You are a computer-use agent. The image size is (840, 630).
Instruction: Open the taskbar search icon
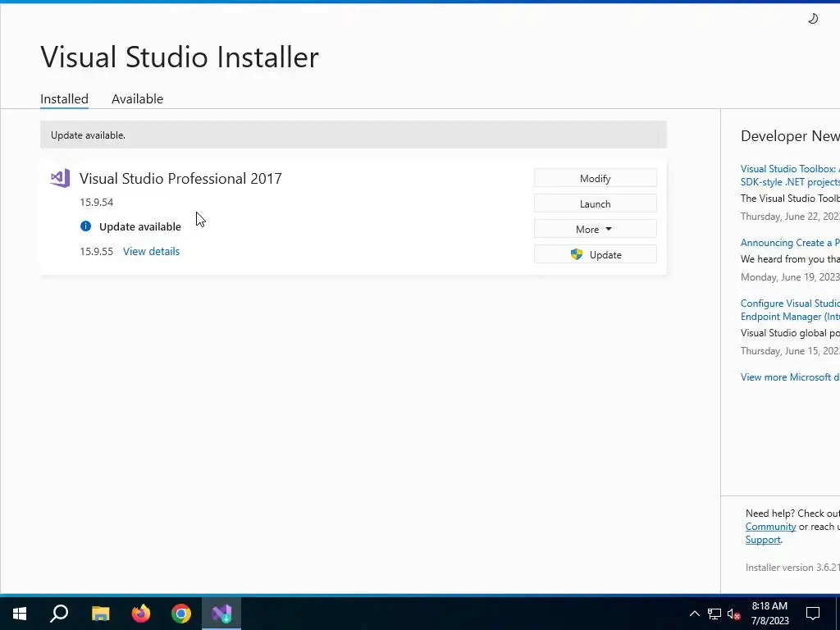tap(59, 614)
